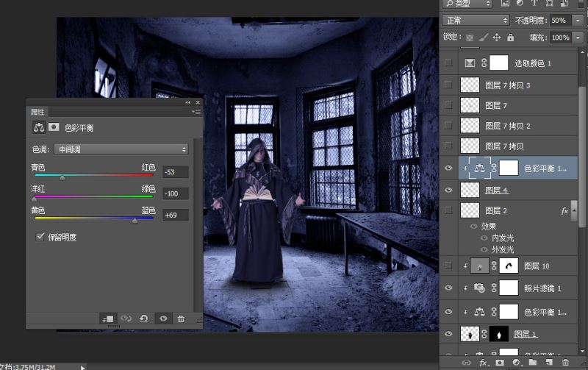Show the 选取颜色 1 layer

coord(448,63)
